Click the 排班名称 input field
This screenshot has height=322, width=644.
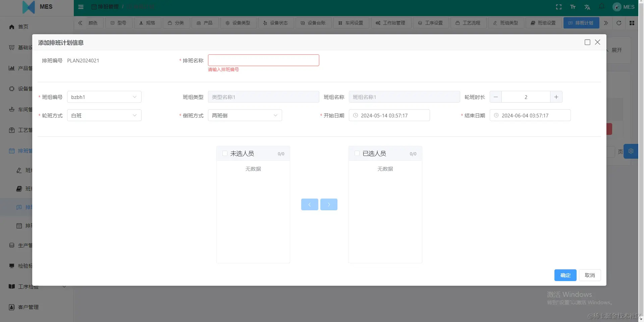point(264,60)
